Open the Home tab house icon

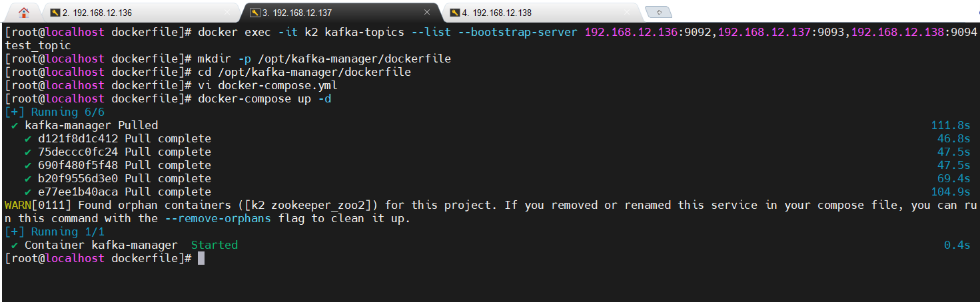24,12
